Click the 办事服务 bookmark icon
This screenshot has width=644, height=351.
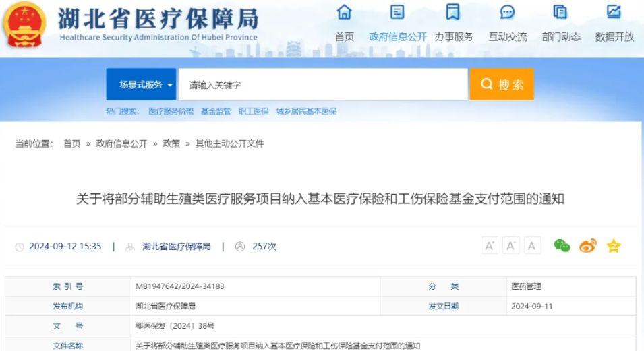point(453,12)
